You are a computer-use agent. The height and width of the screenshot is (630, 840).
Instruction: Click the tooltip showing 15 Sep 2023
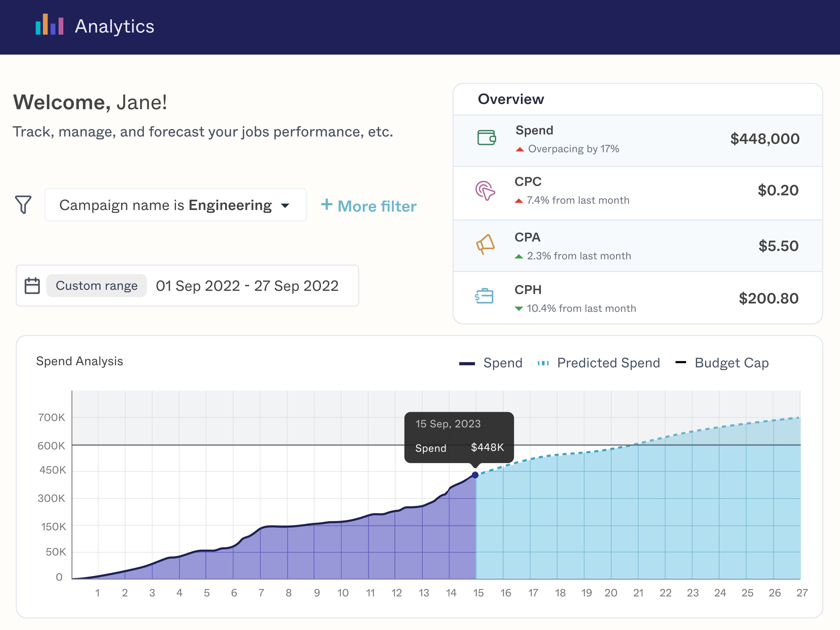pyautogui.click(x=459, y=437)
